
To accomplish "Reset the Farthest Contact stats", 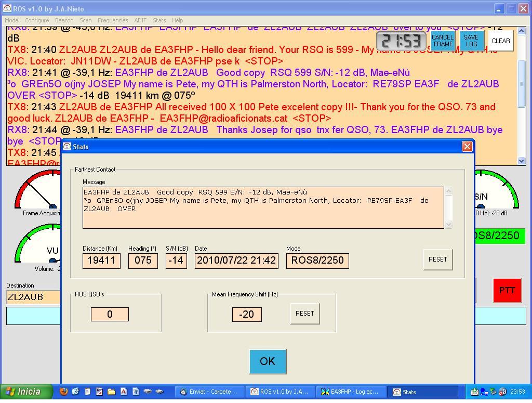I will coord(437,259).
